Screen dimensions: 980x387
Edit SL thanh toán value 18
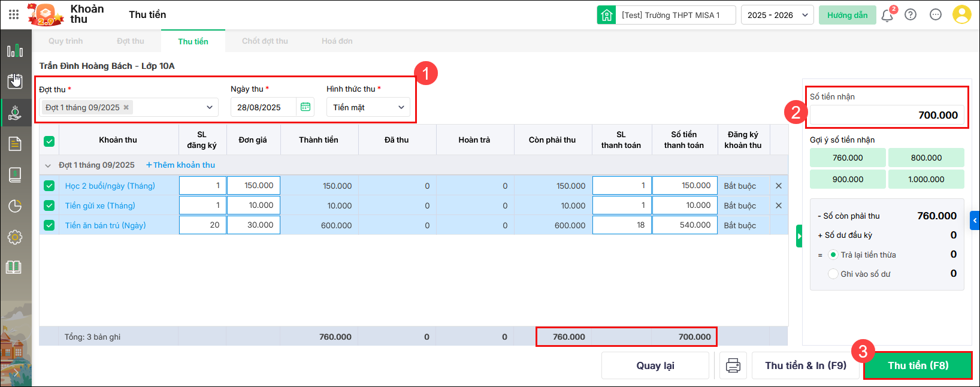[622, 225]
